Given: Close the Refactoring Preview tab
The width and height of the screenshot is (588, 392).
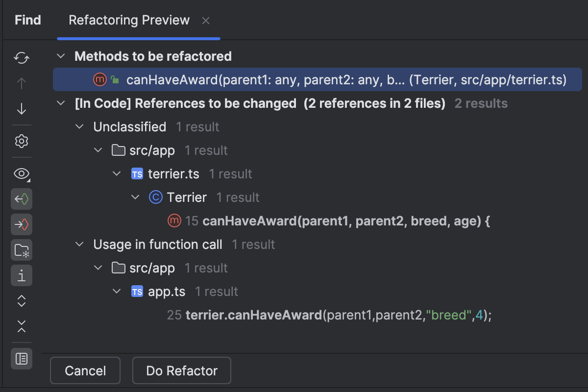Looking at the screenshot, I should (205, 21).
